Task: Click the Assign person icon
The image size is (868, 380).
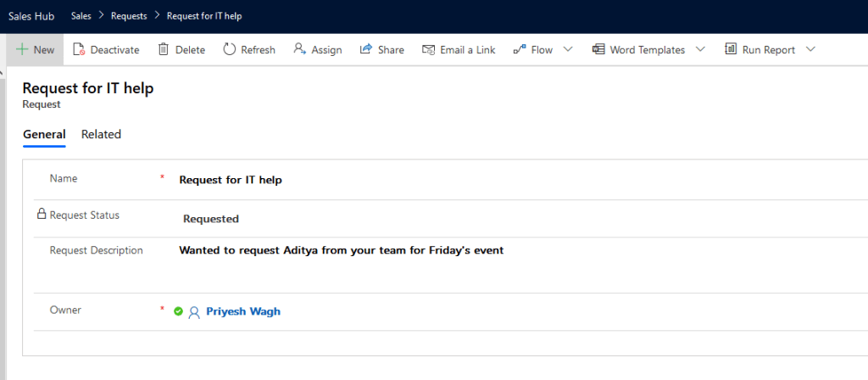Action: (x=299, y=49)
